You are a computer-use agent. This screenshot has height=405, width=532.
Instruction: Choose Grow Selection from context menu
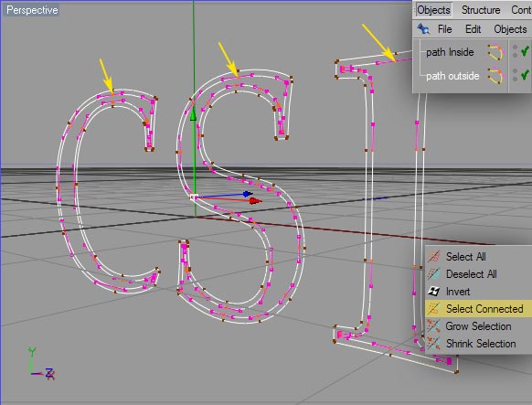(x=478, y=326)
